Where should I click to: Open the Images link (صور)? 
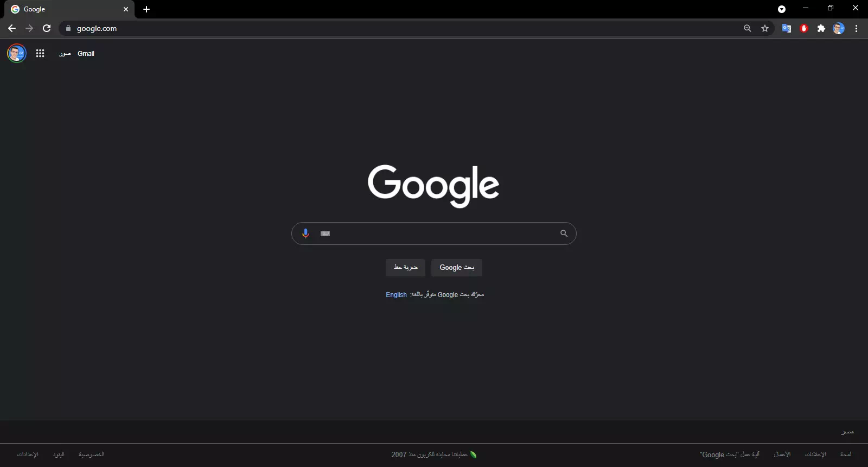click(x=65, y=54)
